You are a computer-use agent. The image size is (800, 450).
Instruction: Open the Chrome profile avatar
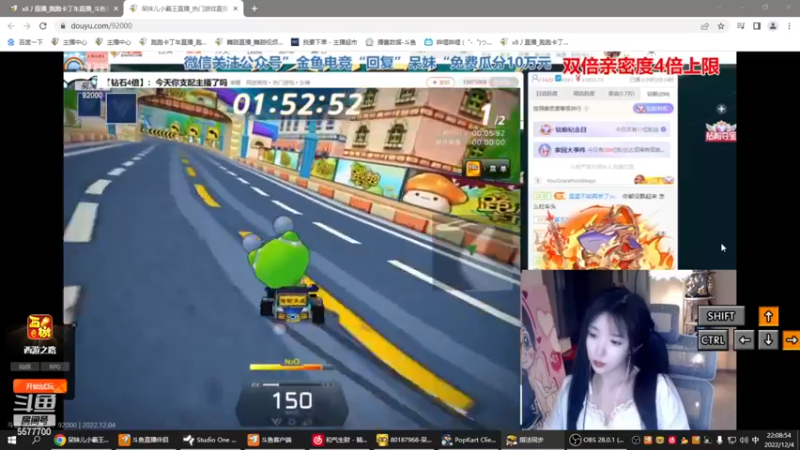point(773,26)
